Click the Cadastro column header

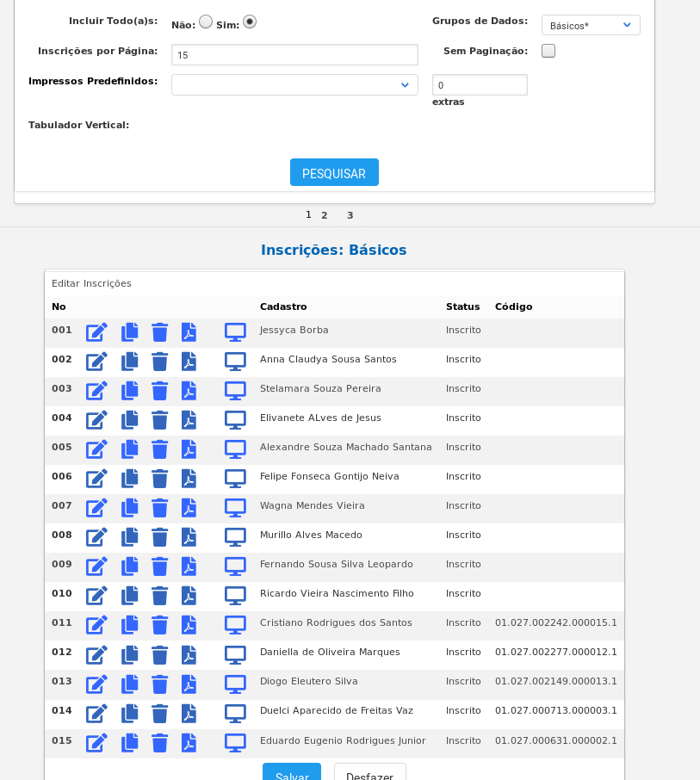tap(283, 307)
